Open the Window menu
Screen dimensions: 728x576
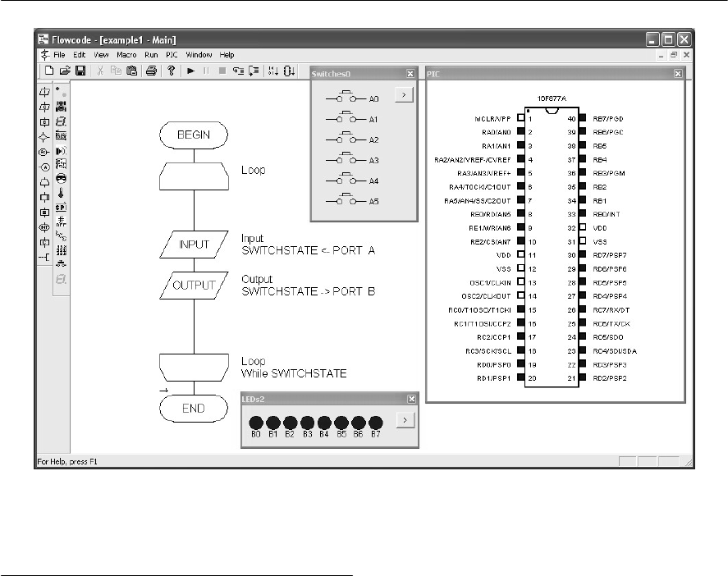pos(199,55)
